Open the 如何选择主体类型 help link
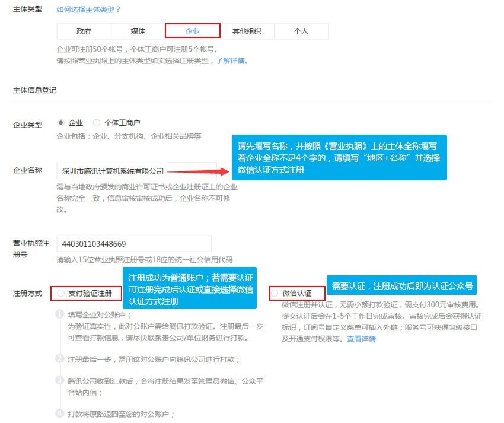The image size is (504, 423). click(88, 9)
